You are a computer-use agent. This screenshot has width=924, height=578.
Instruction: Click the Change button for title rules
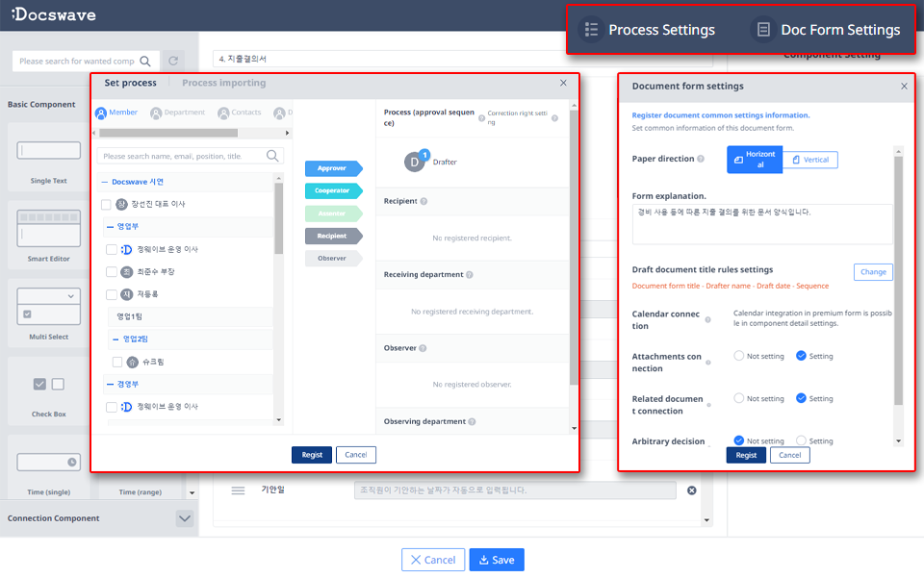pos(873,271)
